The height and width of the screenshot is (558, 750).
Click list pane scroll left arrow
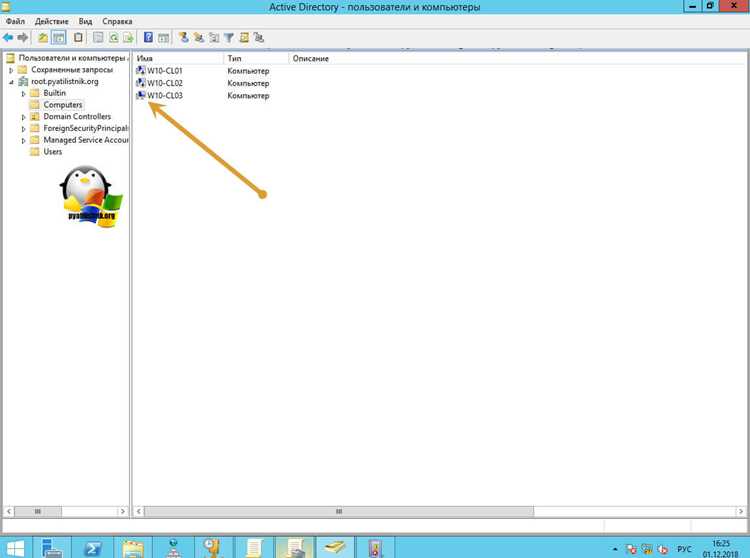(139, 511)
